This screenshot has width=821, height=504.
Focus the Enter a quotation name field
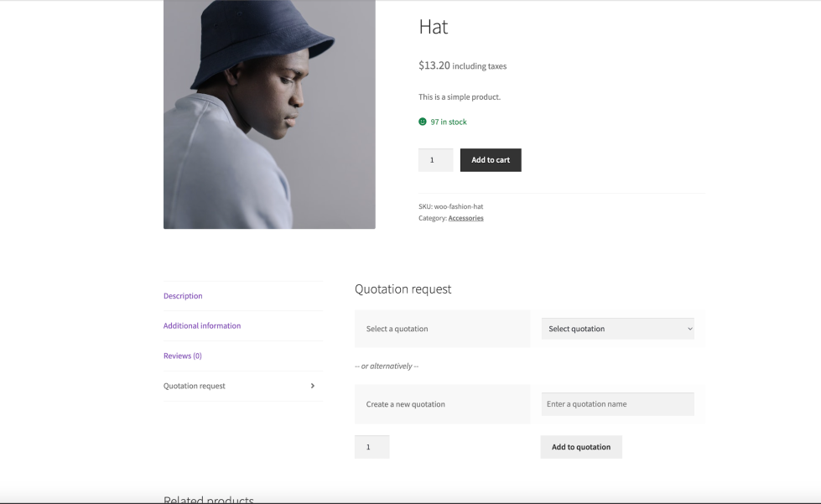point(617,404)
